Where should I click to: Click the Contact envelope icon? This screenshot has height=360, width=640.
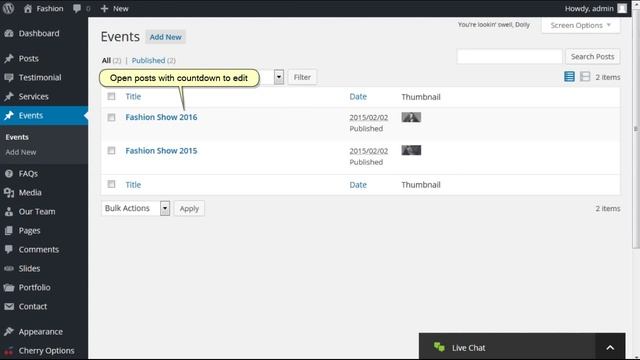(9, 307)
